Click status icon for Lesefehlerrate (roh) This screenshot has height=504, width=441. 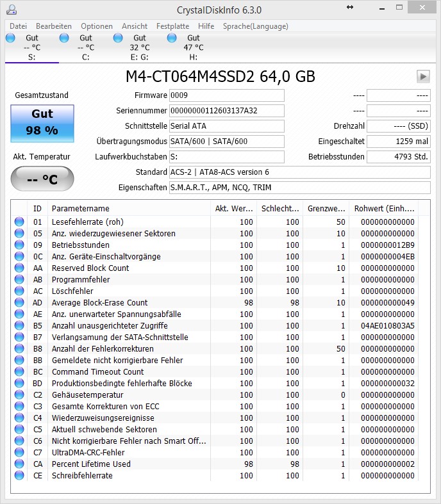coord(19,222)
